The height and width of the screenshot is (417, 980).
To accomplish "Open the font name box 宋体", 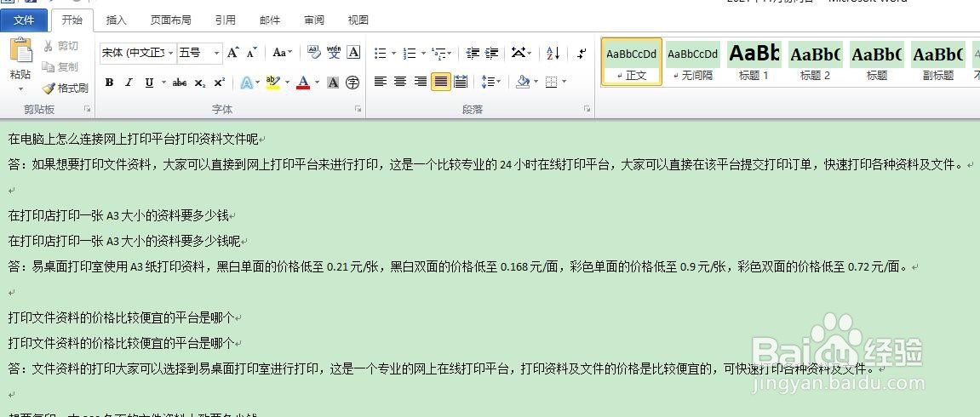I will (x=139, y=53).
